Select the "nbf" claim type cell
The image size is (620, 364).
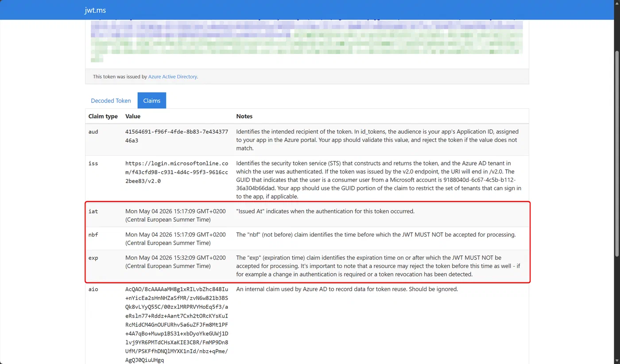[x=93, y=235]
